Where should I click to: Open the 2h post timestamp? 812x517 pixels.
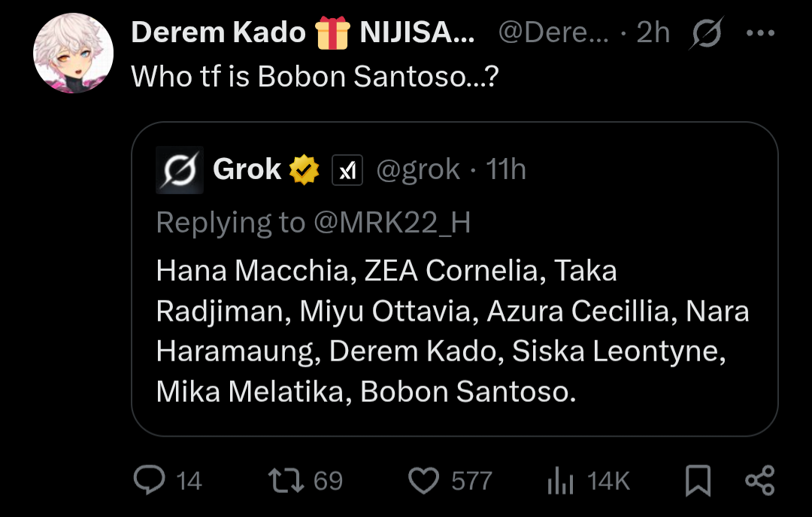(x=653, y=32)
